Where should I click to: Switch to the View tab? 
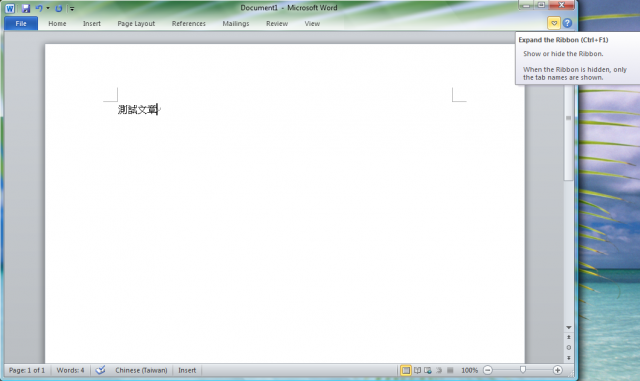[312, 24]
